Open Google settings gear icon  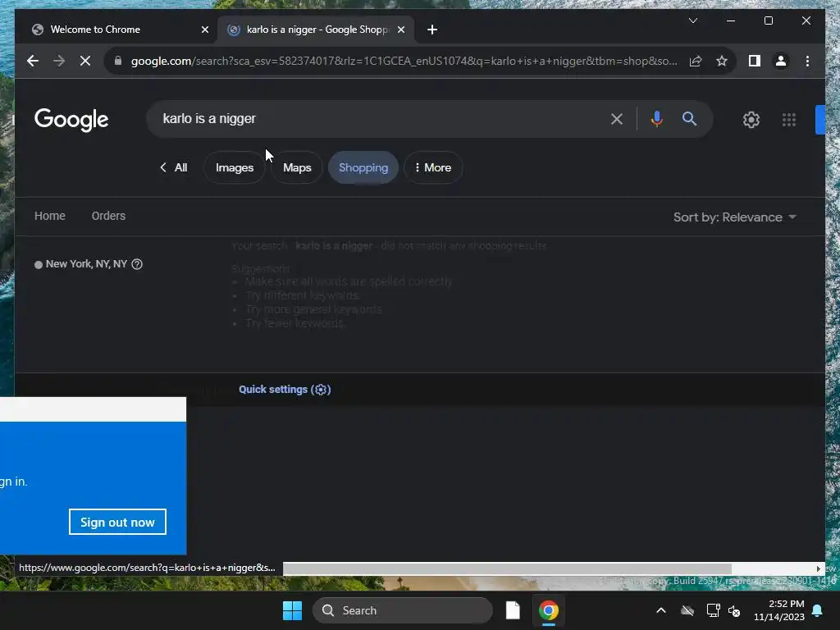click(751, 120)
